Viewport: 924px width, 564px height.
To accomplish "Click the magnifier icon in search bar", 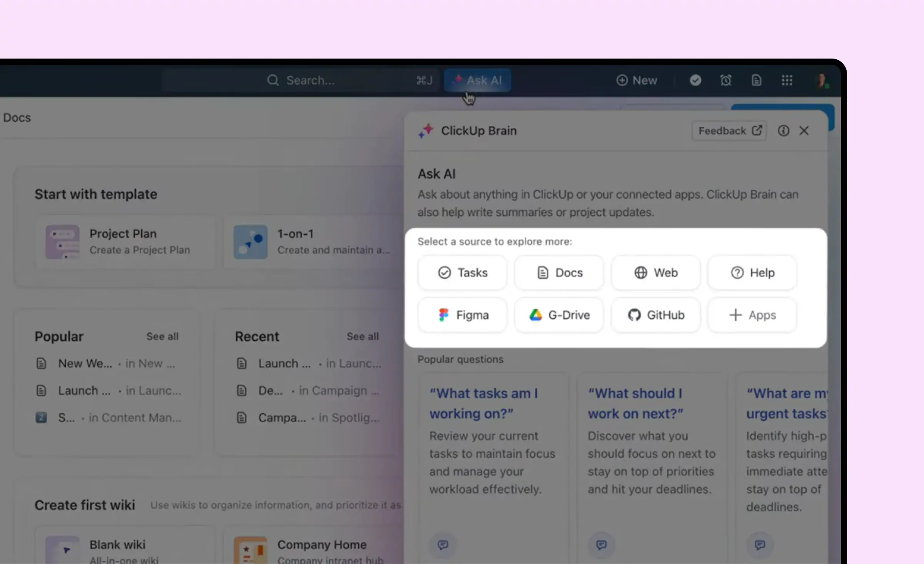I will pyautogui.click(x=273, y=80).
